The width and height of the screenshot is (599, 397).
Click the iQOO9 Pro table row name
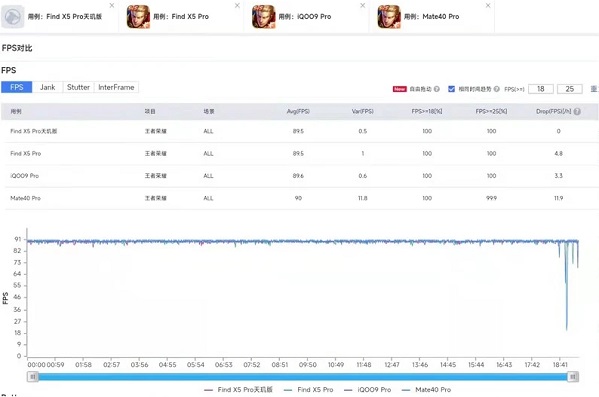pyautogui.click(x=24, y=176)
